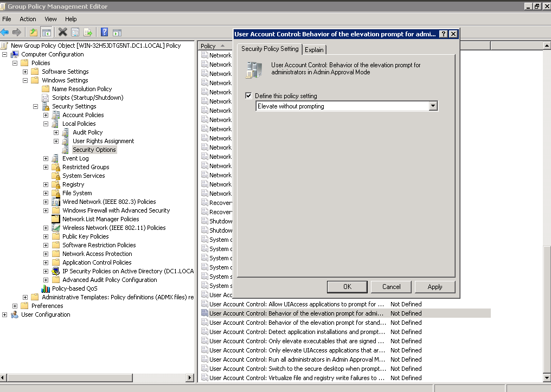The height and width of the screenshot is (392, 551).
Task: Click the blue Help toolbar icon
Action: (104, 32)
